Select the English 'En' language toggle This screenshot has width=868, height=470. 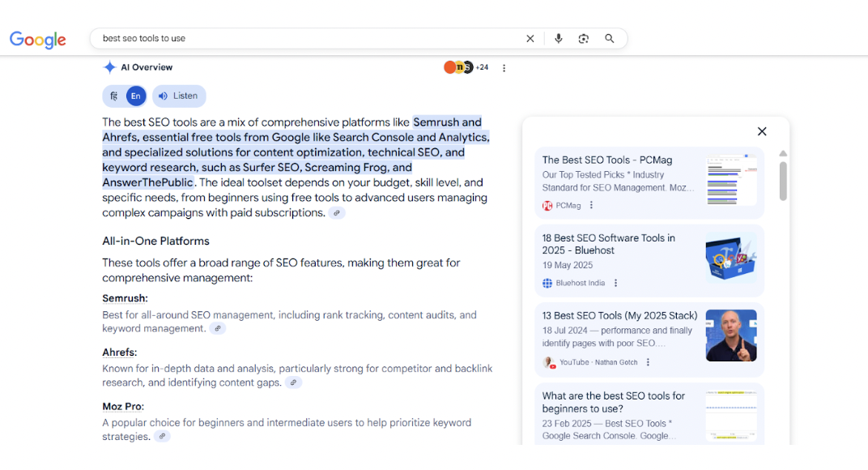pyautogui.click(x=136, y=96)
